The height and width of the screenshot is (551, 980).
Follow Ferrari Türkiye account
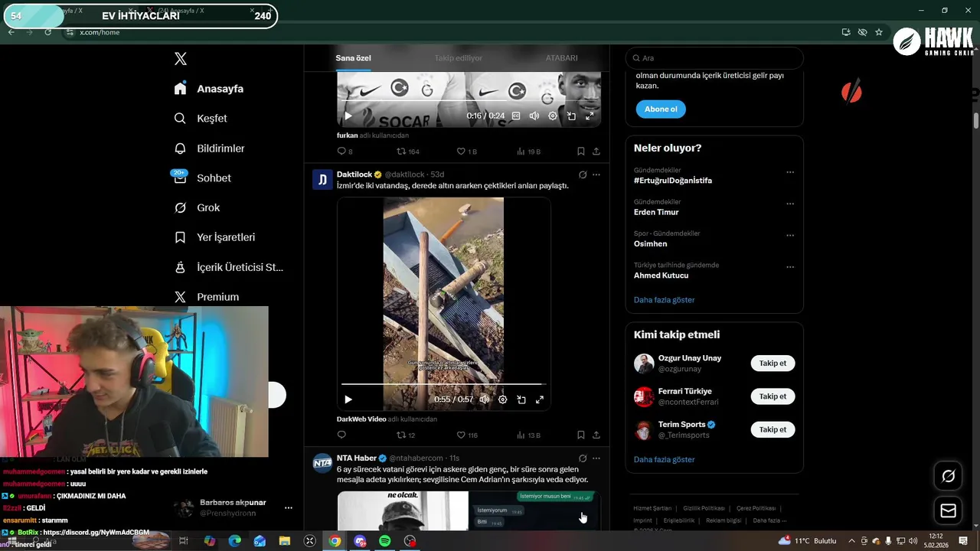tap(773, 396)
